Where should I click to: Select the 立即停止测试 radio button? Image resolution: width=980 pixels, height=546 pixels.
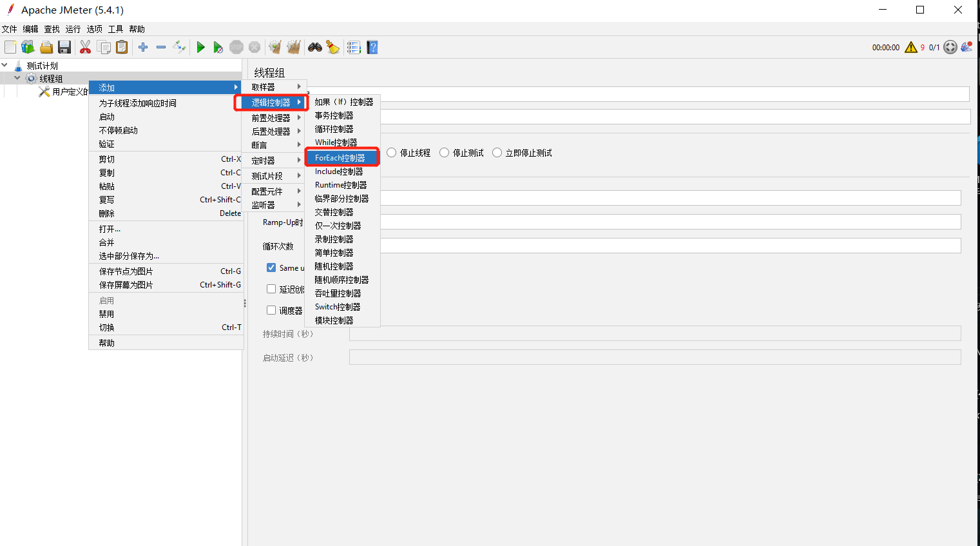pyautogui.click(x=497, y=153)
